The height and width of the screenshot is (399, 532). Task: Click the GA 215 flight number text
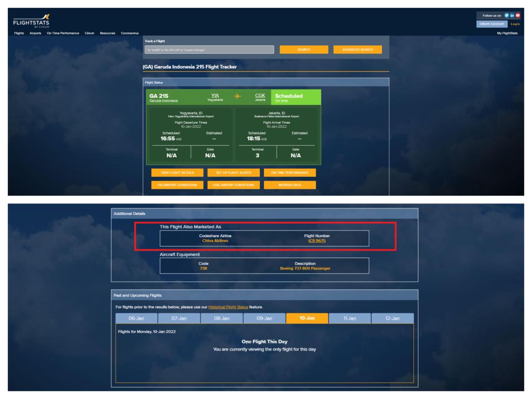point(159,96)
